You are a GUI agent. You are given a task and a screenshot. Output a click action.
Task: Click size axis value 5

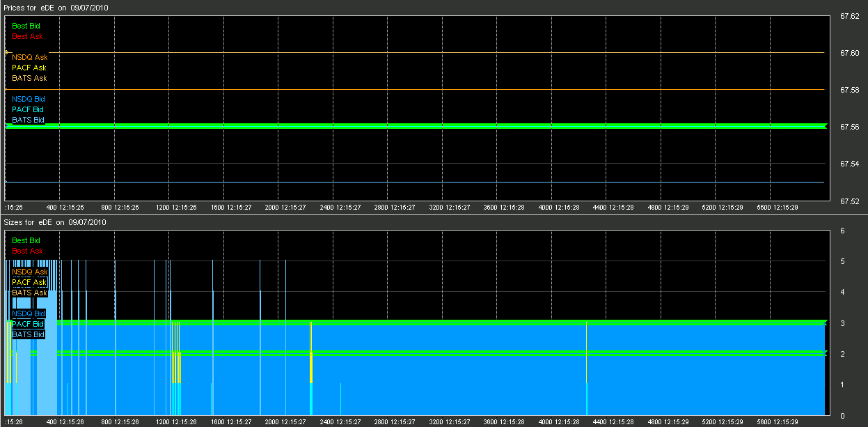pos(842,262)
